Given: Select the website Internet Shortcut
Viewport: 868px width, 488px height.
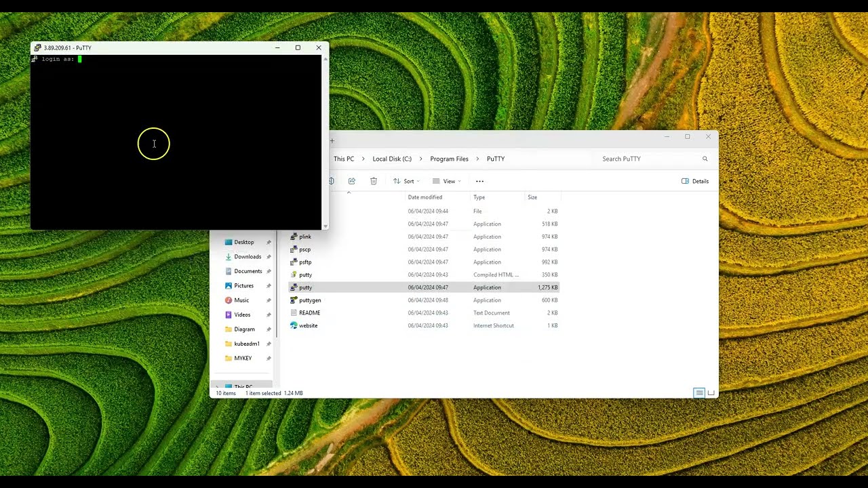Looking at the screenshot, I should pyautogui.click(x=308, y=325).
